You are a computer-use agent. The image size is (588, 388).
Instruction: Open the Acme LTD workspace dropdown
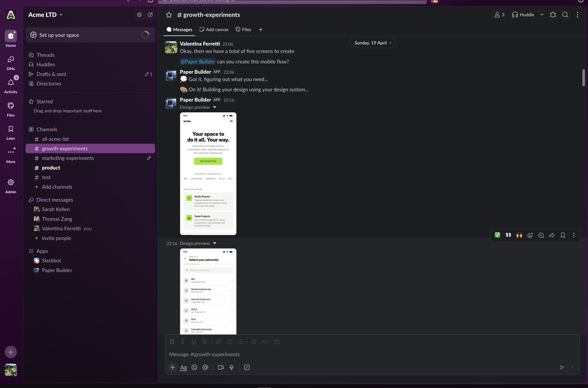click(46, 15)
